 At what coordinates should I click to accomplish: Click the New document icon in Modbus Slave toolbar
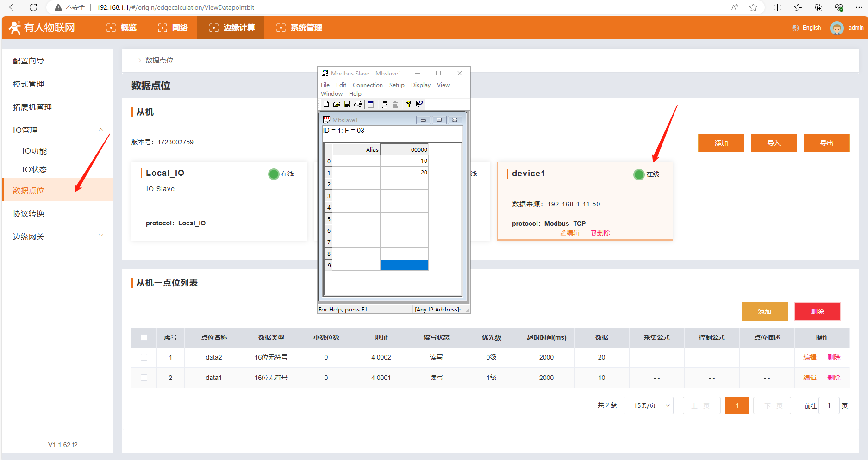click(326, 105)
